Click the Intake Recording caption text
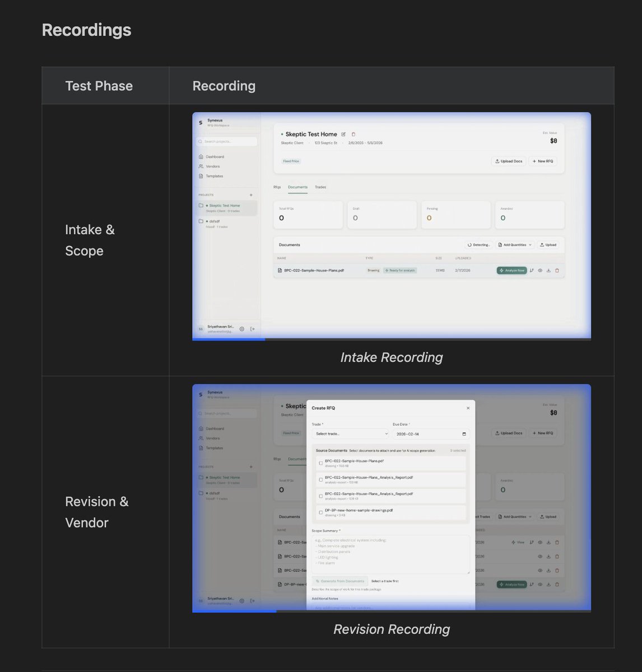642x672 pixels. [392, 357]
